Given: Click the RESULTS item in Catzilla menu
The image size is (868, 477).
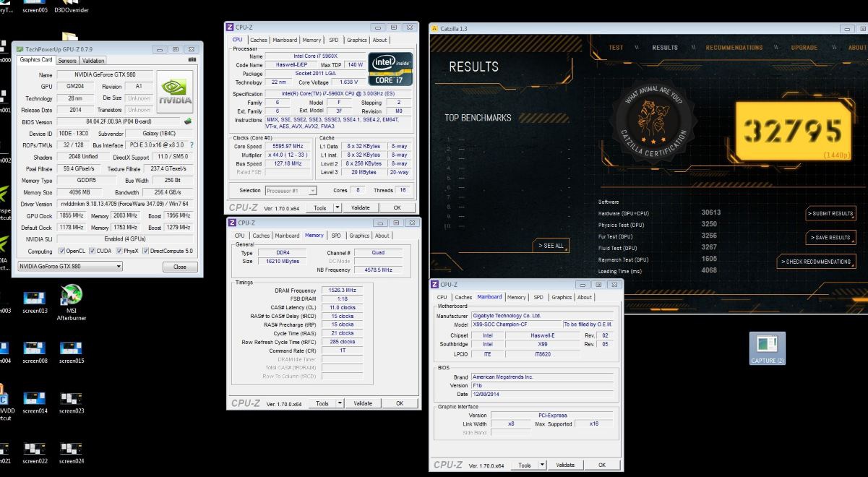Looking at the screenshot, I should pos(665,48).
